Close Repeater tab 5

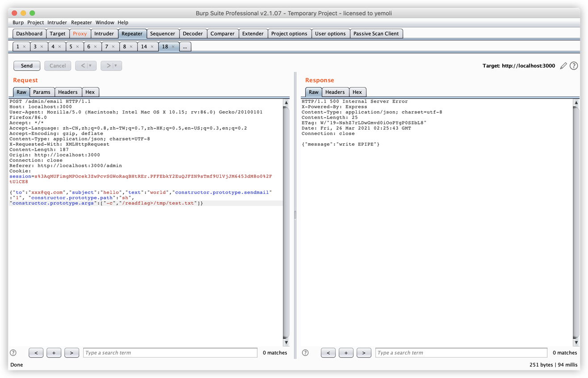pyautogui.click(x=77, y=46)
